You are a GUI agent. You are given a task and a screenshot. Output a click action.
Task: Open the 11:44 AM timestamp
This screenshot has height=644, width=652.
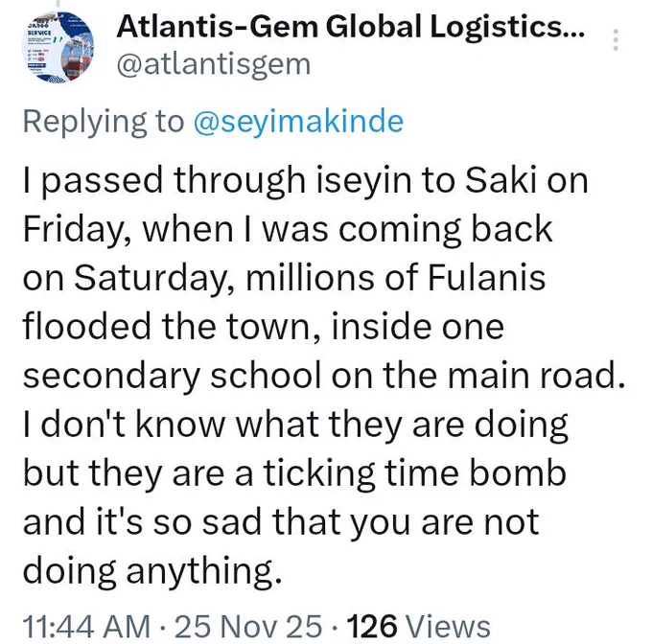(x=86, y=626)
